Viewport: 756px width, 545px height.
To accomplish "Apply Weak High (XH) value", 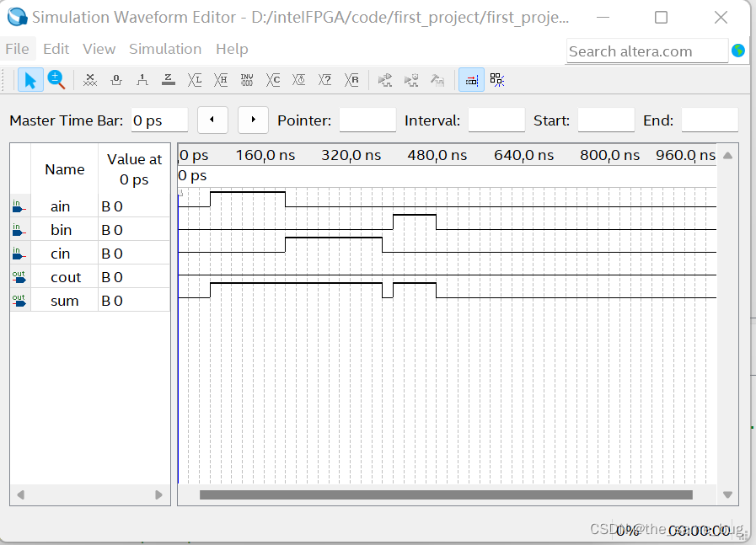I will click(221, 80).
